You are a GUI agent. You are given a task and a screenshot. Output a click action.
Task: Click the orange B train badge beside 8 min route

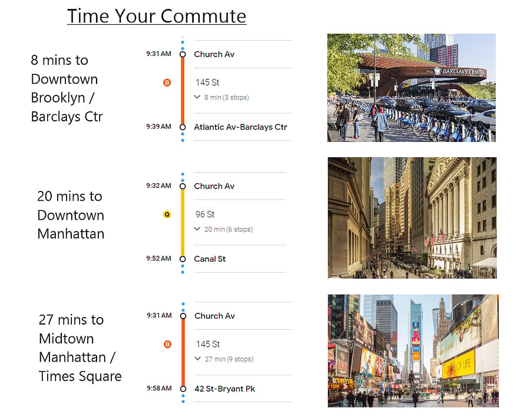click(x=167, y=82)
